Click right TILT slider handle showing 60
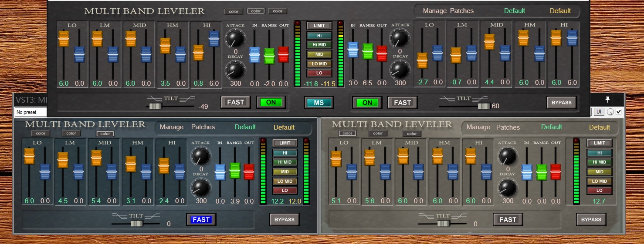This screenshot has width=644, height=244. 483,106
